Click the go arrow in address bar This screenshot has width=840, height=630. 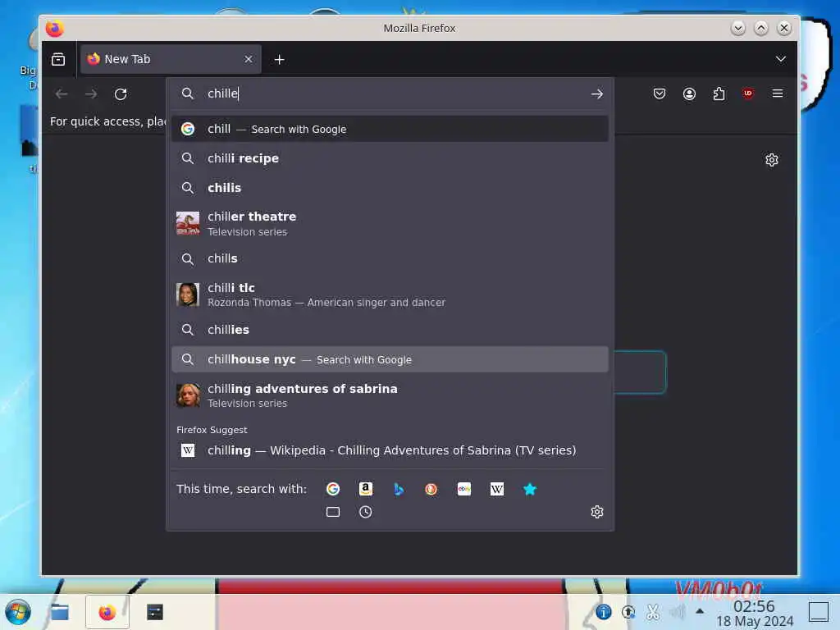click(597, 94)
